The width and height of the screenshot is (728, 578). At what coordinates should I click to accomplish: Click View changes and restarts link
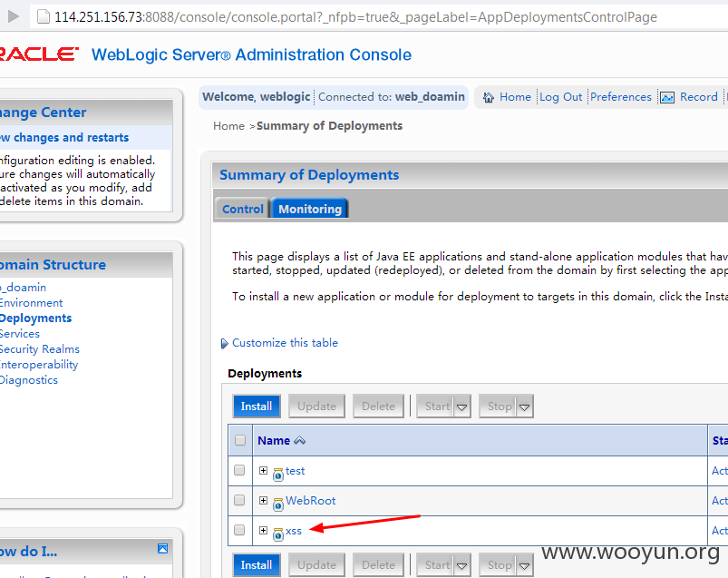pos(64,138)
